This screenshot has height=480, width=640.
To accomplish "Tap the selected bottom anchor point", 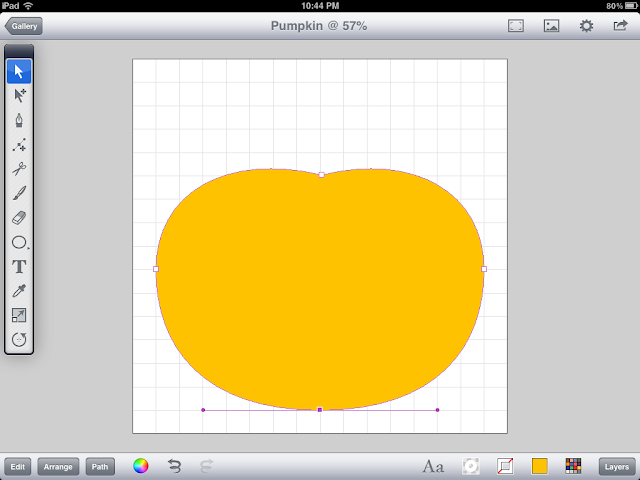I will 320,410.
